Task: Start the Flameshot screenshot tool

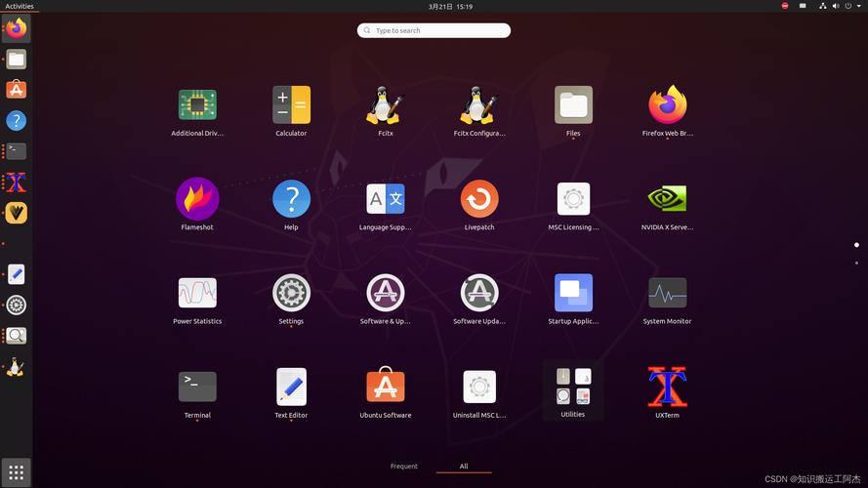Action: pos(197,205)
